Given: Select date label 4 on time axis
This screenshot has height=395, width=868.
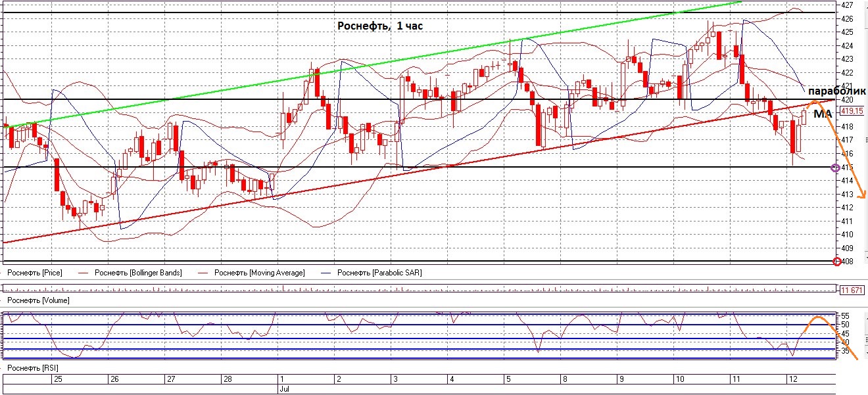Looking at the screenshot, I should [451, 380].
